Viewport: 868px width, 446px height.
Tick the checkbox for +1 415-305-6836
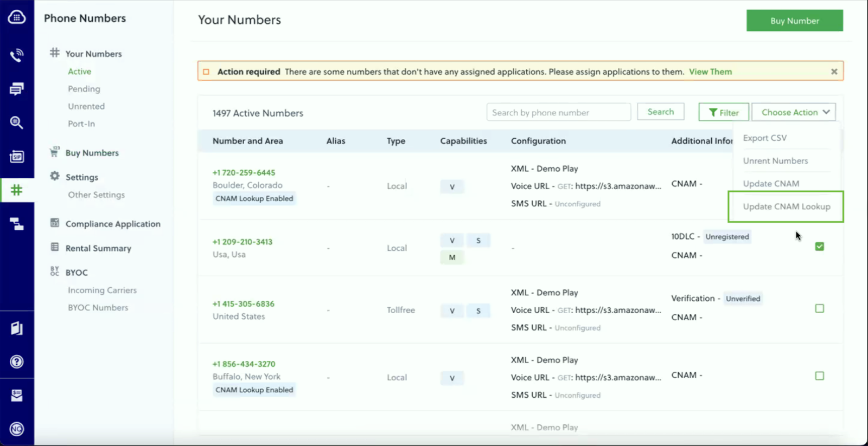coord(819,309)
